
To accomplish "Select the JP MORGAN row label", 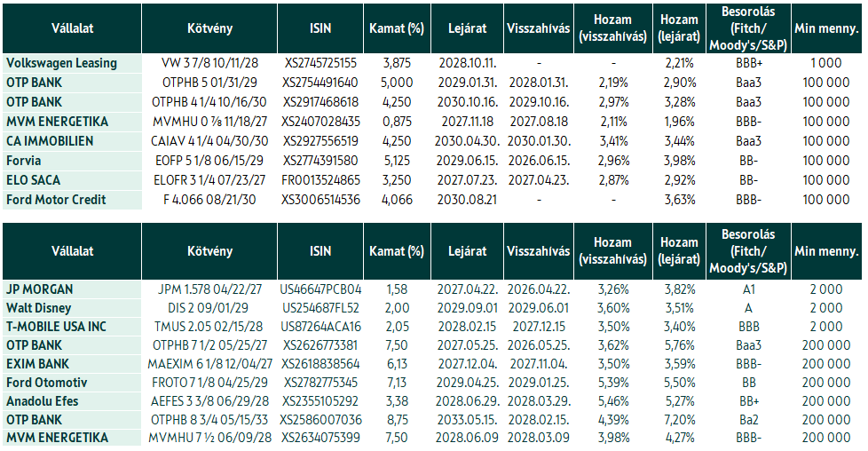I will coord(72,289).
